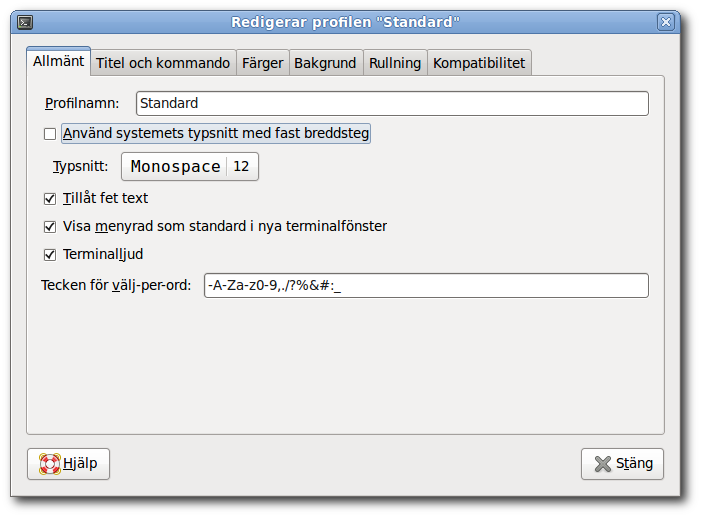Image resolution: width=701 pixels, height=517 pixels.
Task: Click the lifebuoy Help icon
Action: pyautogui.click(x=50, y=464)
